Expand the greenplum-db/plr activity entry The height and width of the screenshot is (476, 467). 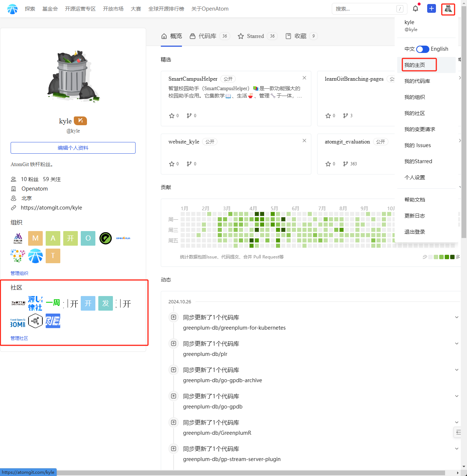(x=457, y=343)
